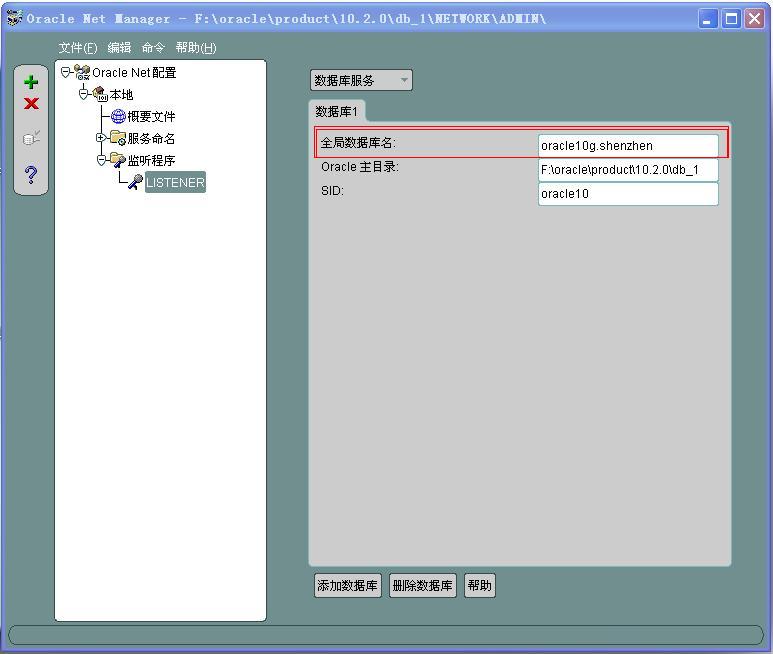773x654 pixels.
Task: Open the 帮助(H) menu
Action: point(196,48)
